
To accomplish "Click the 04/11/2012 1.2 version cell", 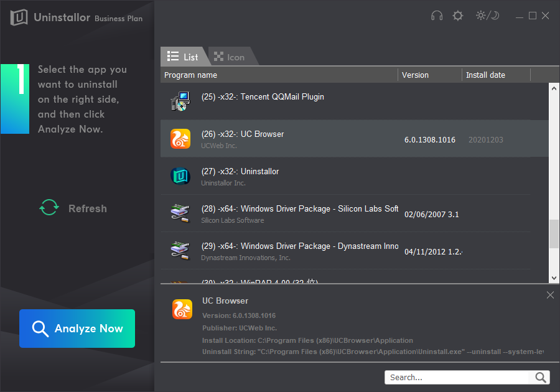I will (x=433, y=252).
